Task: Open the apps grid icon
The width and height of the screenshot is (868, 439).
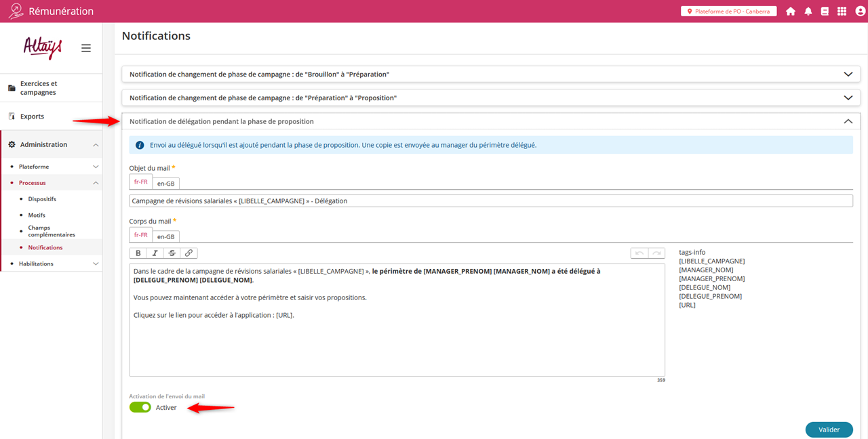Action: 842,12
